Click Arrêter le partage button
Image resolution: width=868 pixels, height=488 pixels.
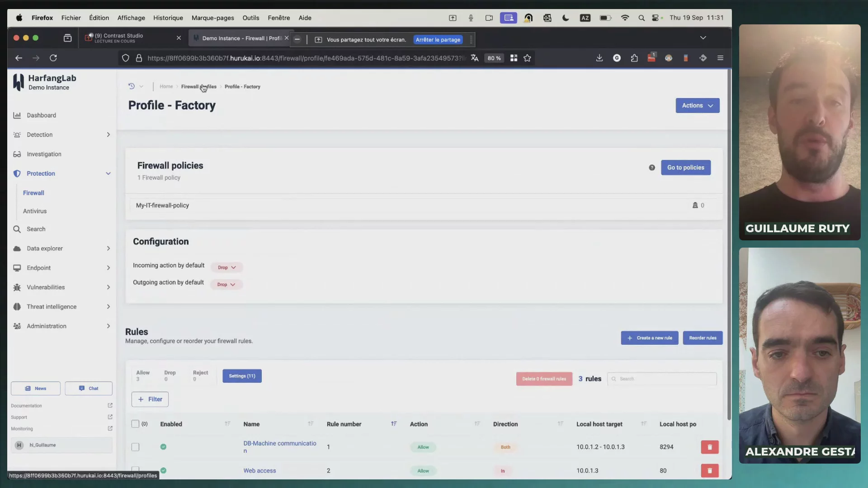(438, 40)
